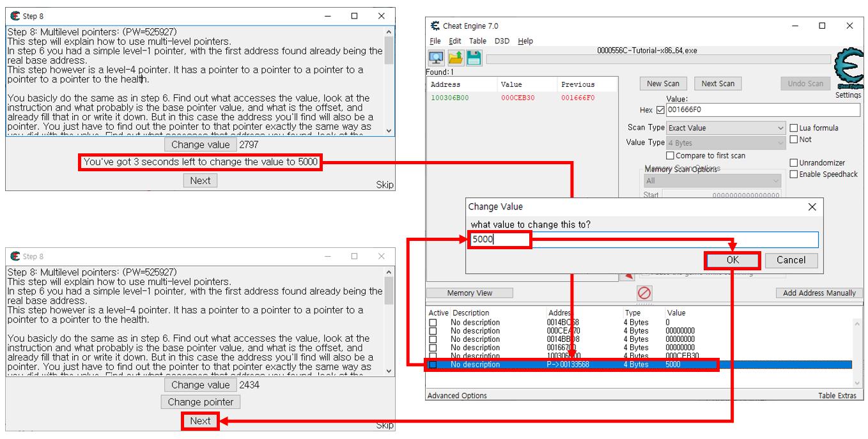This screenshot has height=439, width=868.
Task: Activate checkbox for address 00166700 row
Action: pyautogui.click(x=433, y=348)
